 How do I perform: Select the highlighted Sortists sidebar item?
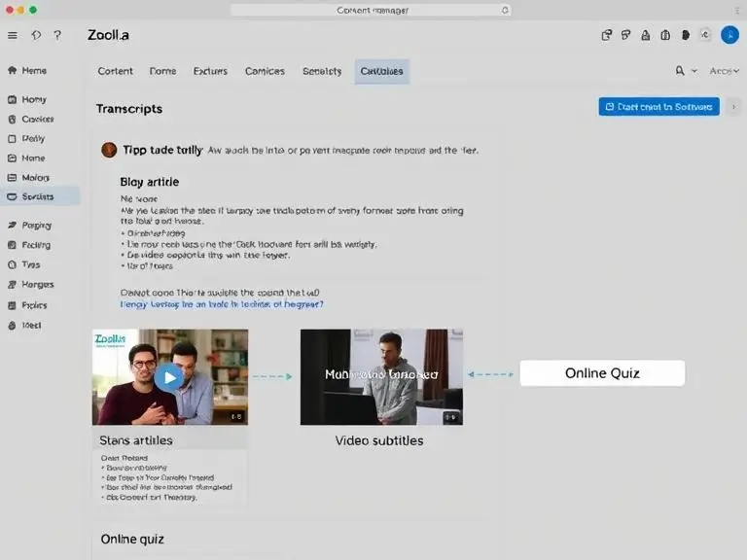tap(40, 196)
